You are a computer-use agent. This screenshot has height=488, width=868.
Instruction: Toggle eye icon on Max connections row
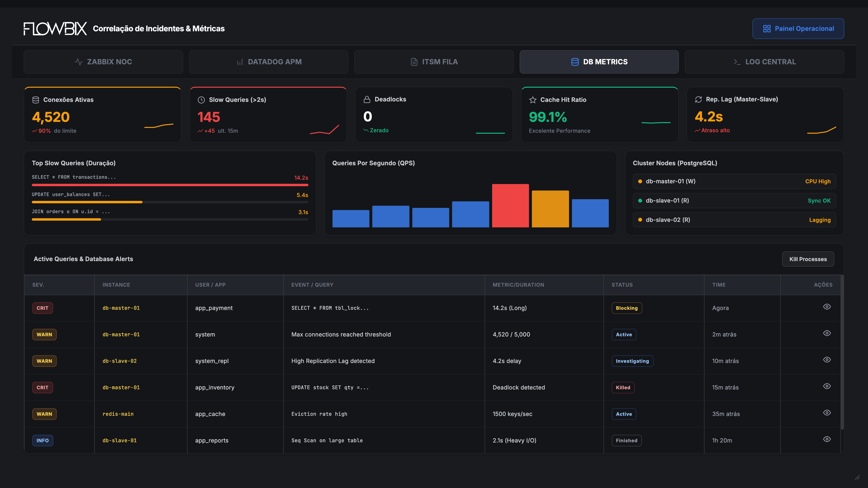point(827,333)
